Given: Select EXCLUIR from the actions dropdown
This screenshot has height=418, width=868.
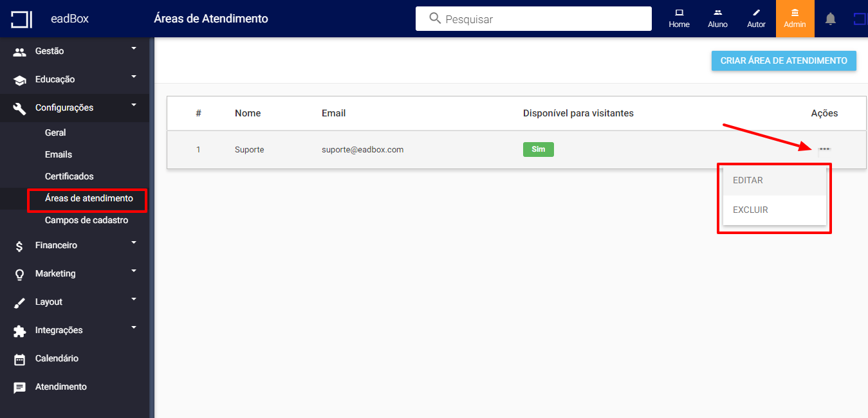Looking at the screenshot, I should pos(775,210).
